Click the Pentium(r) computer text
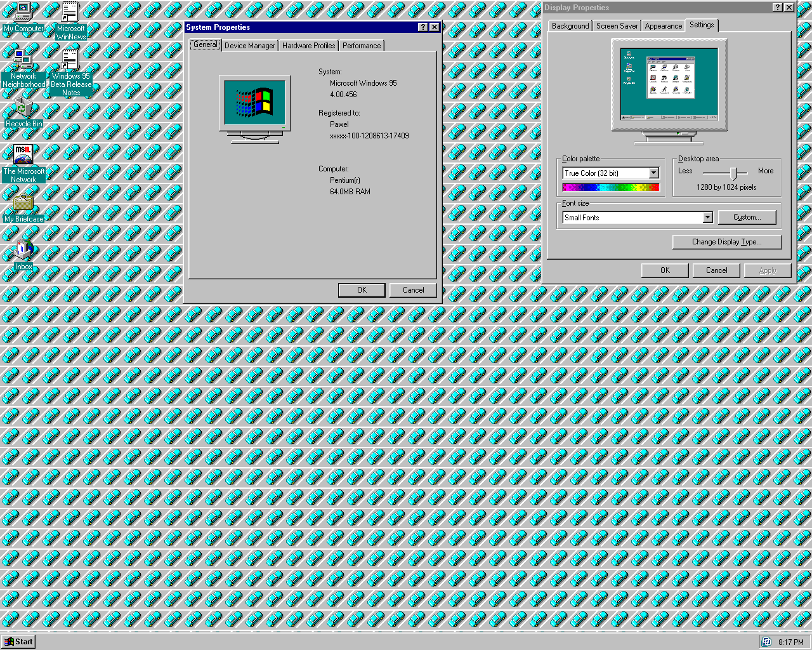The image size is (812, 650). (x=345, y=180)
